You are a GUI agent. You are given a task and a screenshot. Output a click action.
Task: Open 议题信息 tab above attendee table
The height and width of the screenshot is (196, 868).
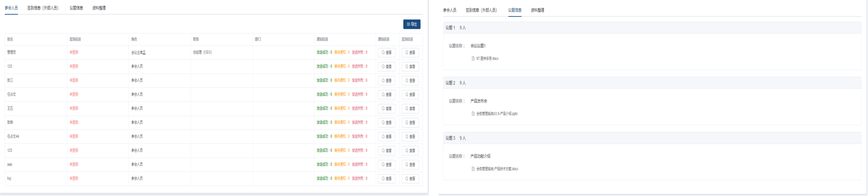77,8
